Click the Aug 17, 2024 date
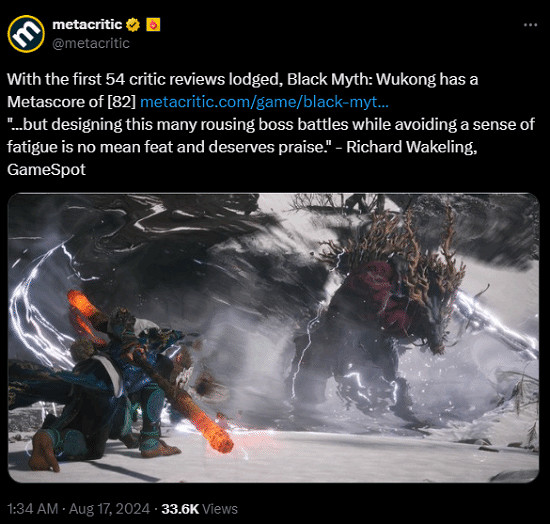Viewport: 550px width, 524px height. (109, 509)
